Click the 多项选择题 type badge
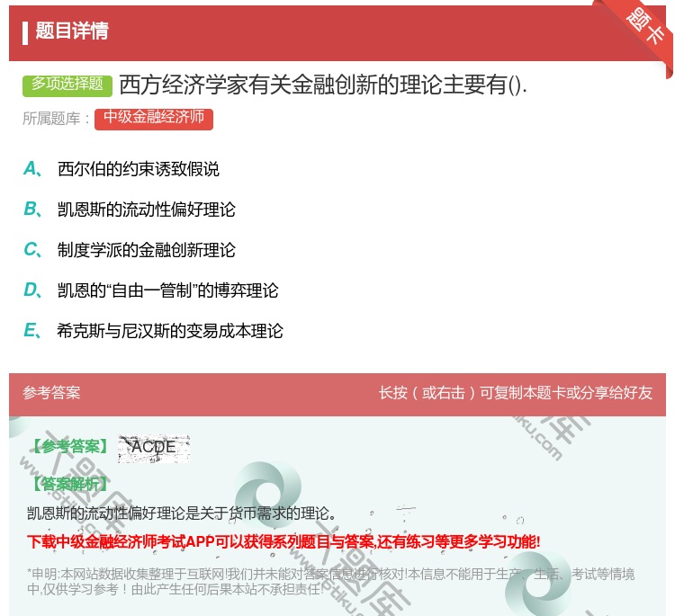675x616 pixels. 67,85
